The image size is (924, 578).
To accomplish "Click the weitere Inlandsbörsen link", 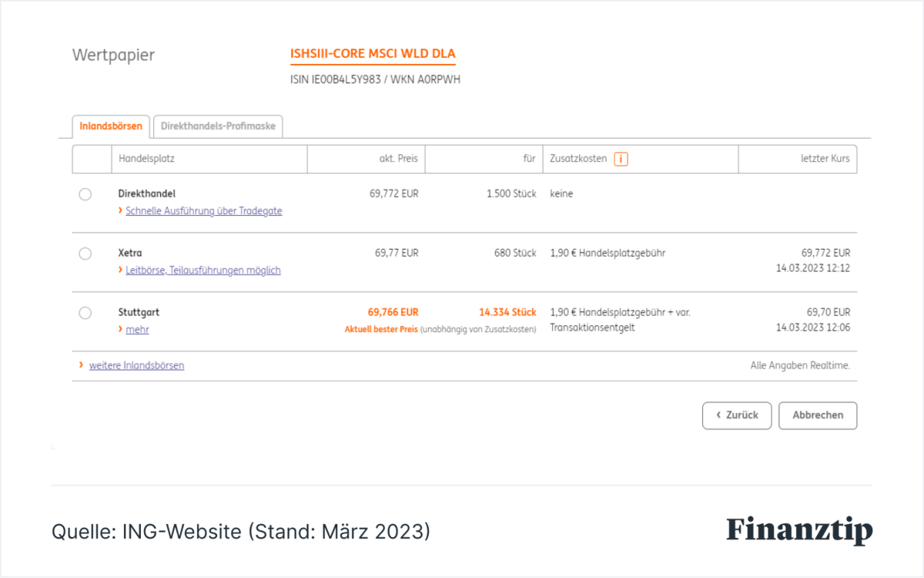I will coord(136,365).
